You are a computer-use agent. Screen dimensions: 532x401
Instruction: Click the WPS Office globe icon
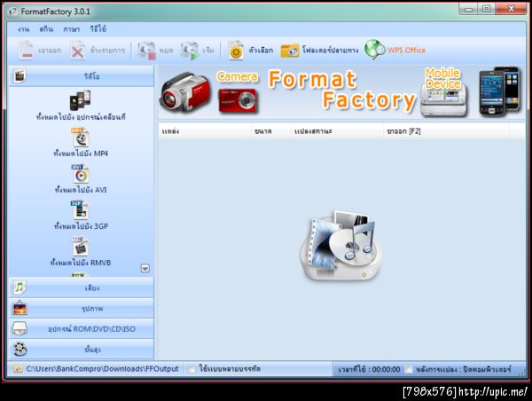[x=374, y=50]
